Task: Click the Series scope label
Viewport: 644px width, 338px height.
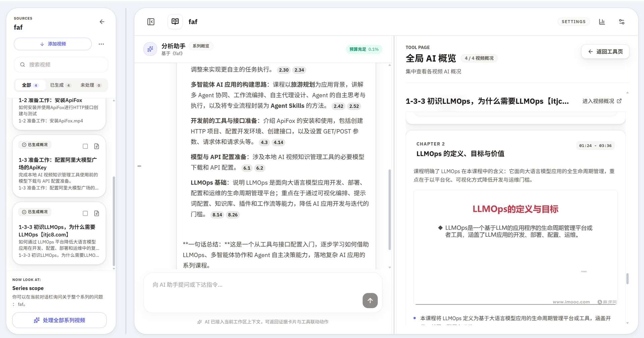Action: (x=28, y=288)
